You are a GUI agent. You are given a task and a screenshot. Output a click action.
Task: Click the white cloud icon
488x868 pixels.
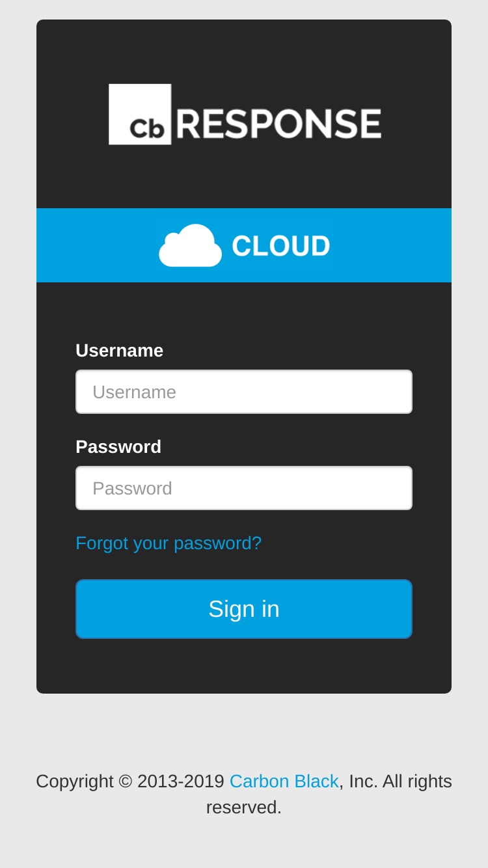coord(190,245)
